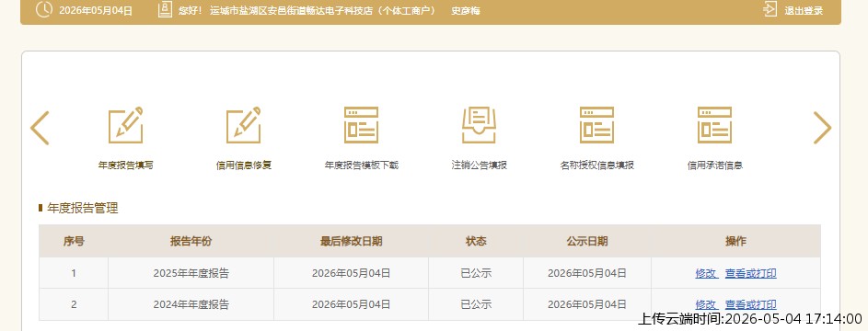
Task: Select the 信用信息修复 label
Action: [x=244, y=165]
